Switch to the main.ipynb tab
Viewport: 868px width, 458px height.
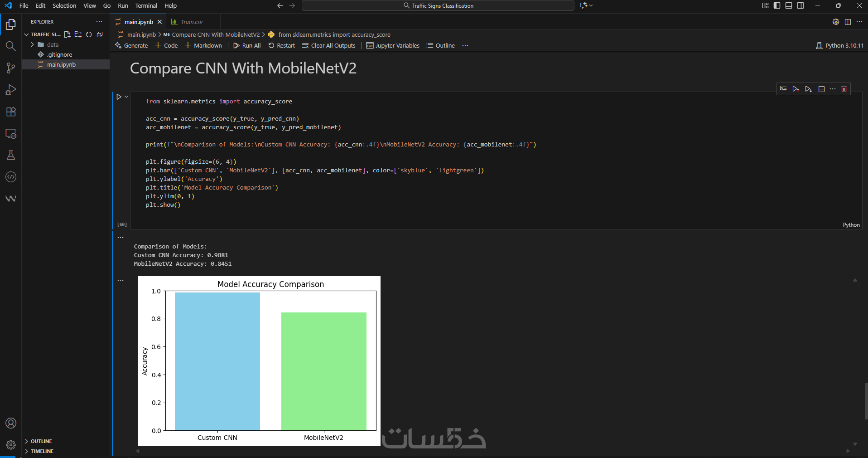[139, 22]
